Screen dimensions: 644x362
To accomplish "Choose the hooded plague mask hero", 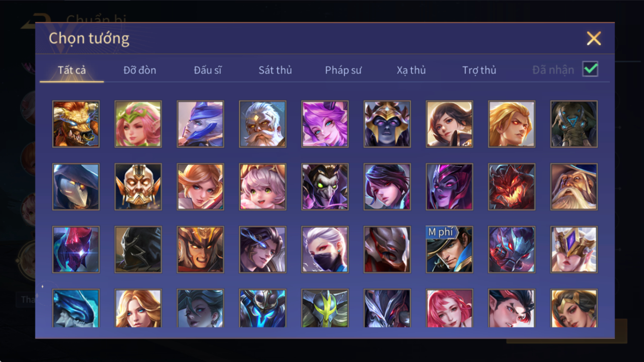I will point(76,187).
